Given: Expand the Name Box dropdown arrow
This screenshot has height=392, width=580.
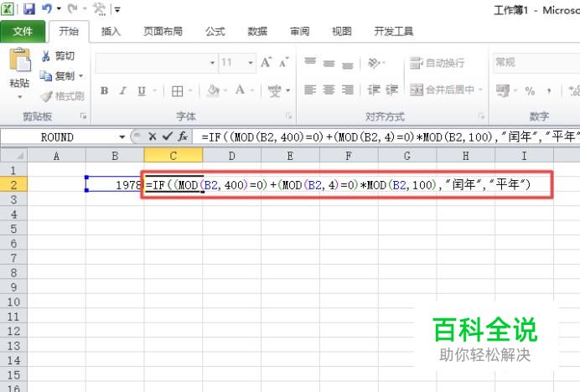Looking at the screenshot, I should tap(122, 137).
